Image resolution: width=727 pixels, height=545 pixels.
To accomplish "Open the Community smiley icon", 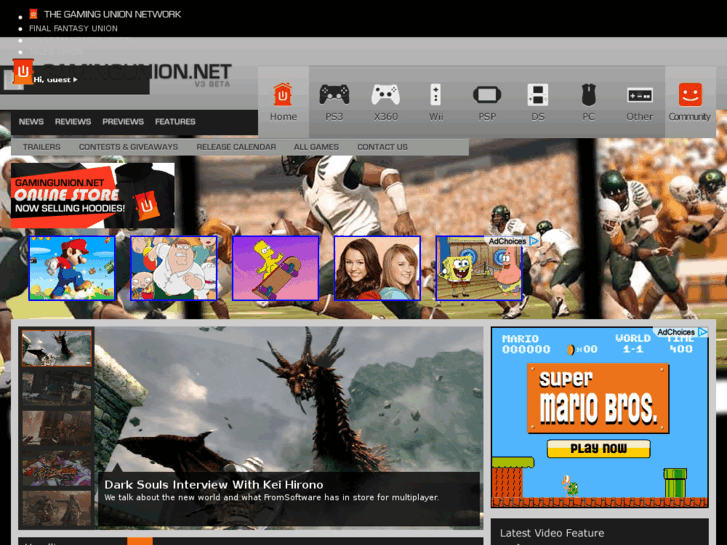I will pyautogui.click(x=690, y=95).
